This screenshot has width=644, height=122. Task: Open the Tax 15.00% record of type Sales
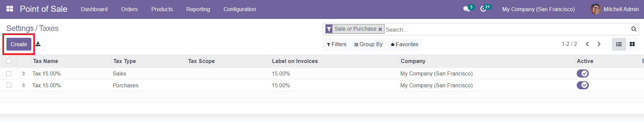point(46,73)
